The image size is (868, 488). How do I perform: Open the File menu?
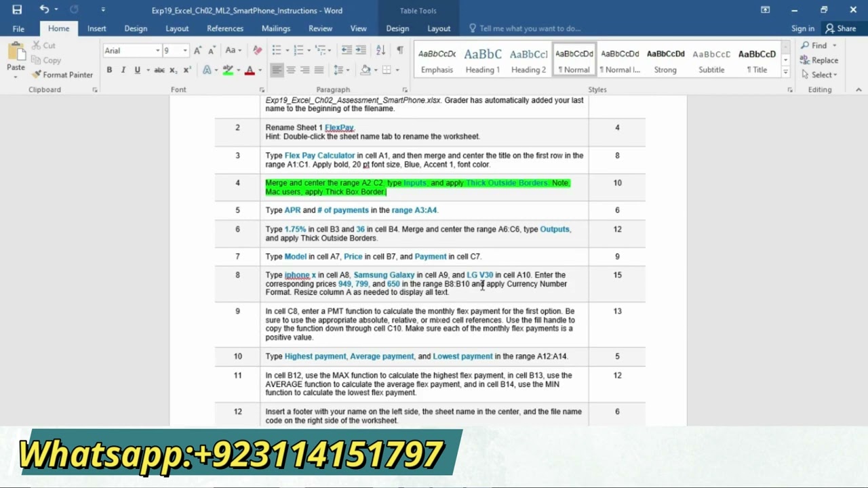tap(18, 28)
